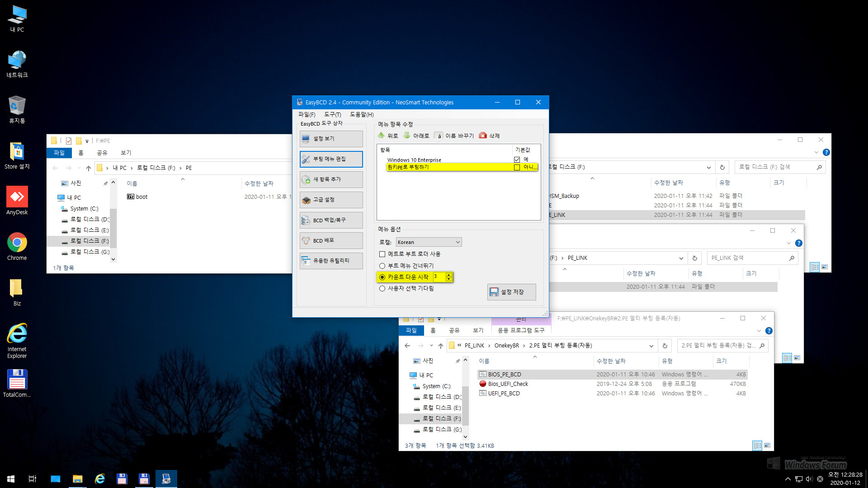The image size is (868, 488).
Task: Increase countdown seconds with up arrow
Action: click(448, 275)
